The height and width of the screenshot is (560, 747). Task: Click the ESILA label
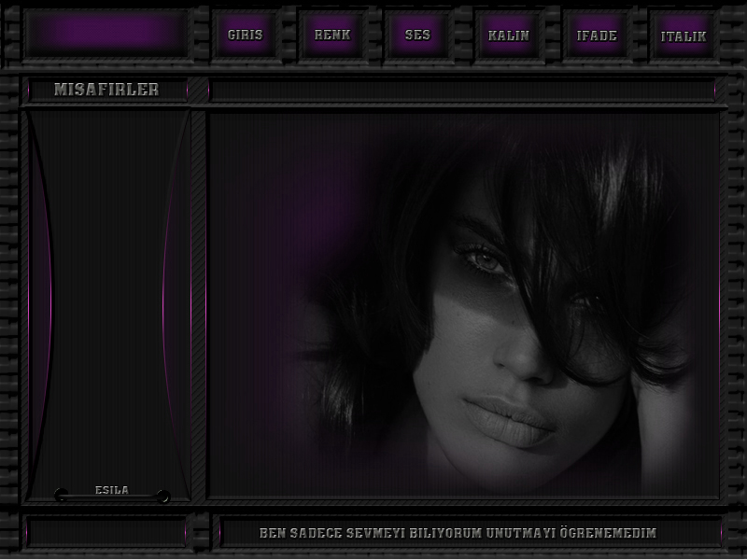(x=111, y=490)
